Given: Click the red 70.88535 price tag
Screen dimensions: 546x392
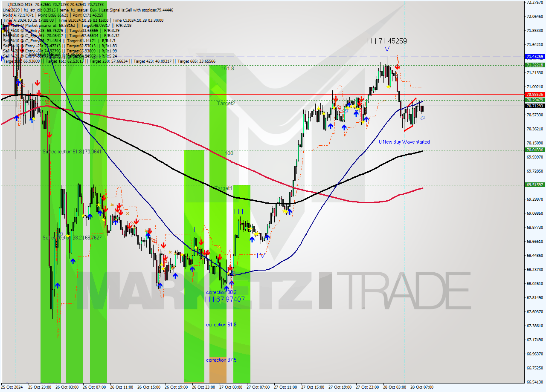Looking at the screenshot, I should (534, 94).
